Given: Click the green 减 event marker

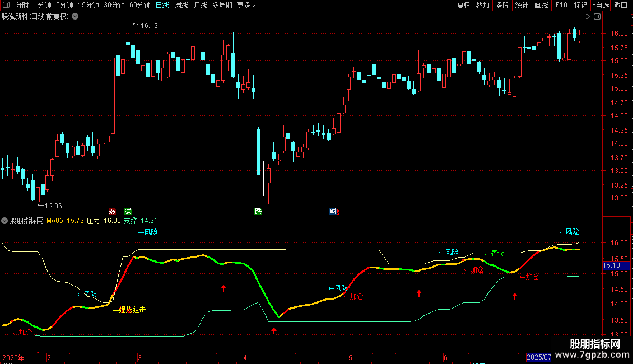Looking at the screenshot, I should 128,212.
